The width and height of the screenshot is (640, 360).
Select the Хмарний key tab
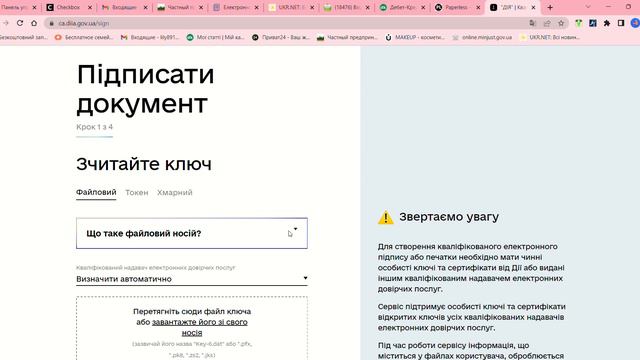coord(175,192)
